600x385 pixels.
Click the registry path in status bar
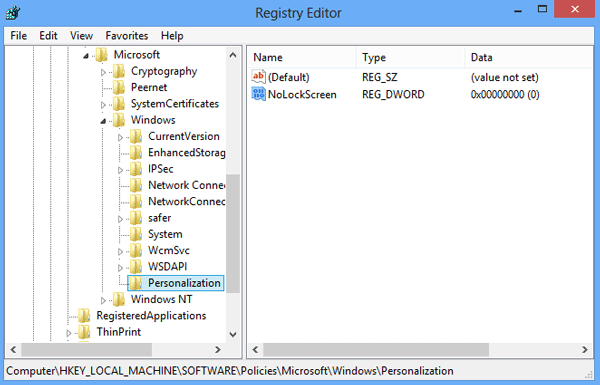[230, 371]
